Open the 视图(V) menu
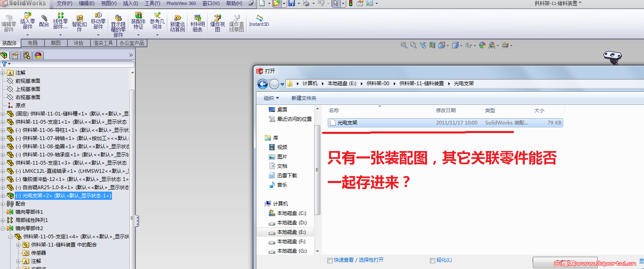This screenshot has height=269, width=644. pos(109,3)
